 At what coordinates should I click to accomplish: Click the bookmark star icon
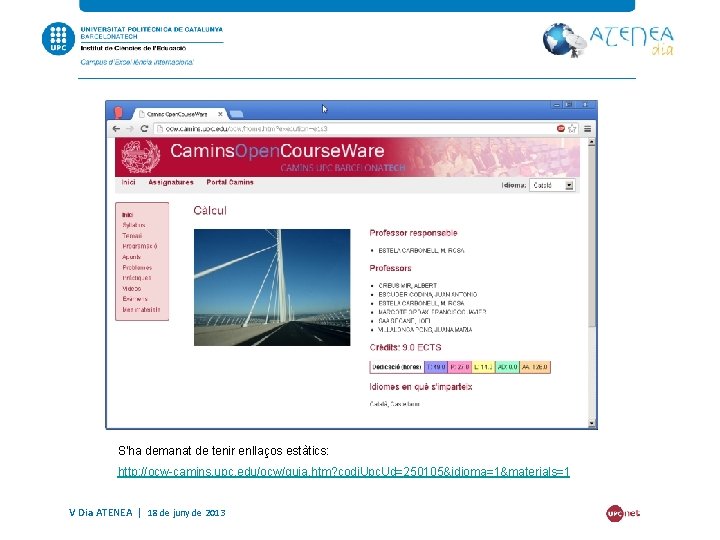[572, 129]
